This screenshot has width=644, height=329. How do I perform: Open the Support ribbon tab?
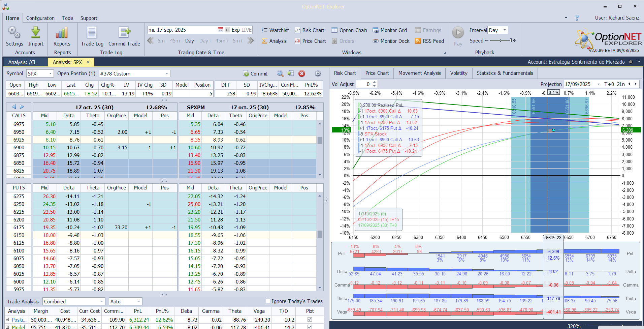pos(89,18)
